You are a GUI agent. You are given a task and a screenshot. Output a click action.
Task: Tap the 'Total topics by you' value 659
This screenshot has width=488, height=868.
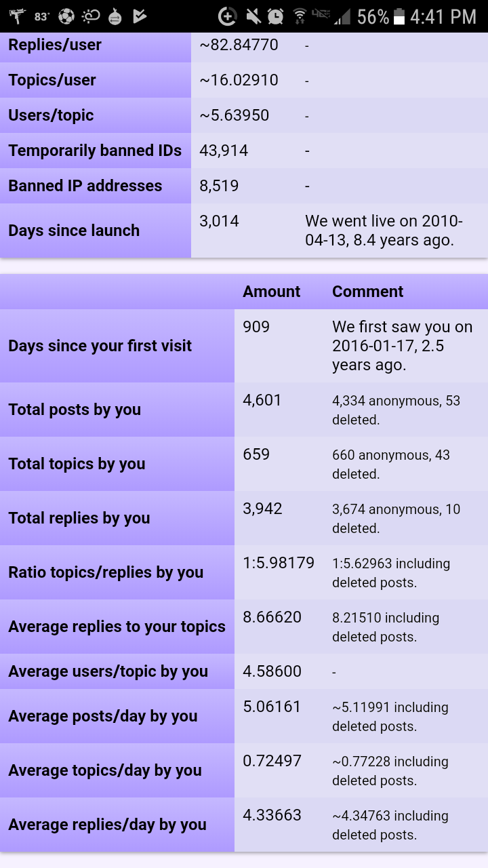[x=256, y=454]
